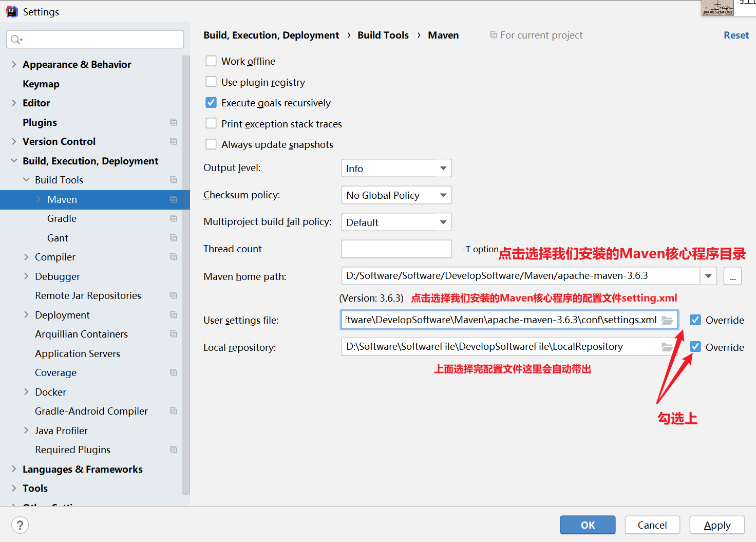
Task: Enable Use plugin registry checkbox
Action: pyautogui.click(x=211, y=82)
